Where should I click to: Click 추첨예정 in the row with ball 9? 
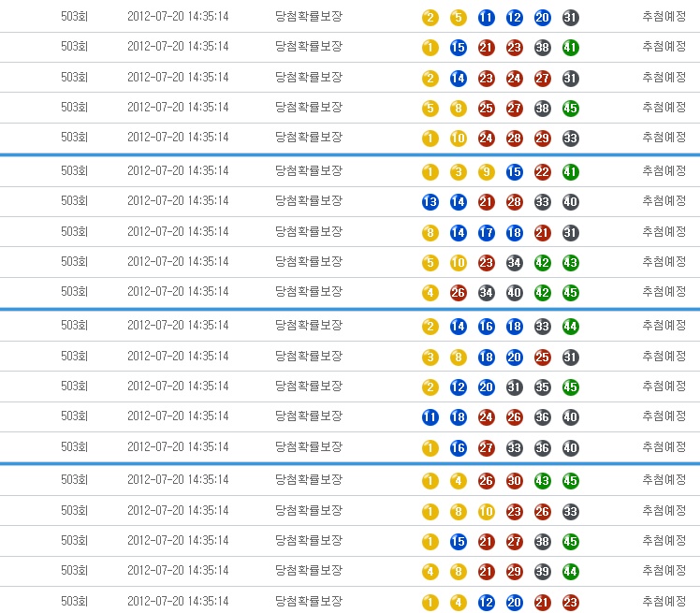[664, 170]
